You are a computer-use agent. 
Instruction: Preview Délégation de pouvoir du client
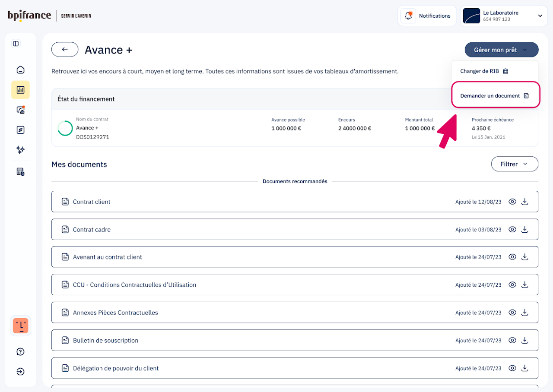pyautogui.click(x=512, y=368)
